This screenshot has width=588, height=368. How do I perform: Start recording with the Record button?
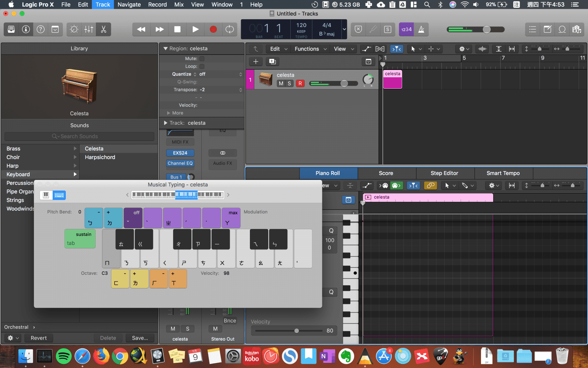[x=213, y=29]
